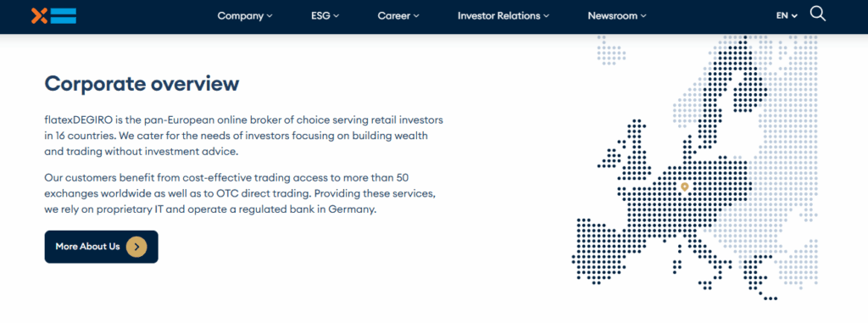Expand the Career chevron arrow
The image size is (868, 323).
pos(416,16)
